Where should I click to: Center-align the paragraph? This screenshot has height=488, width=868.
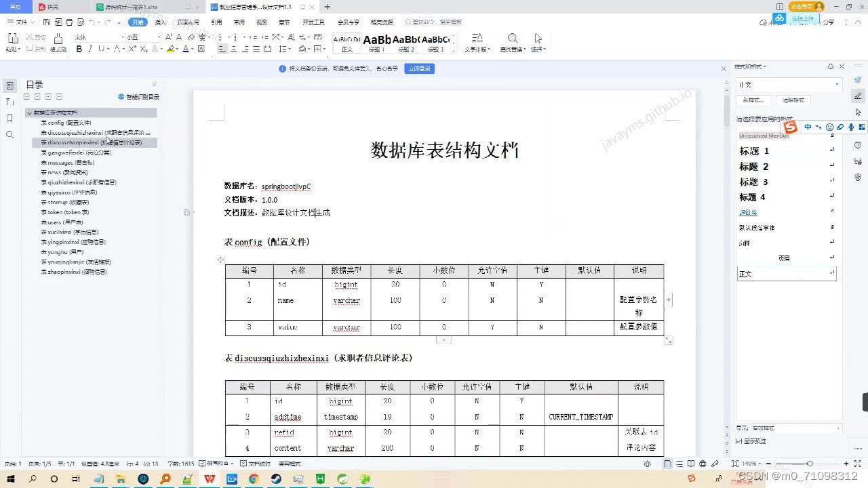234,49
